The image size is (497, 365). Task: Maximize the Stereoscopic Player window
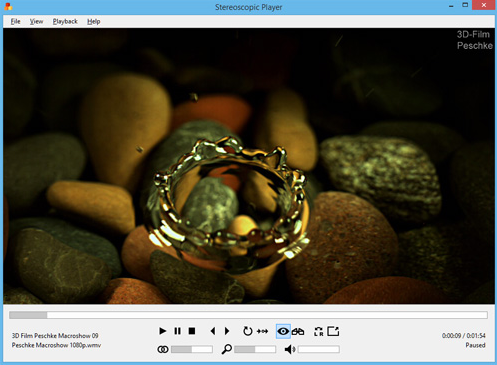pyautogui.click(x=465, y=5)
